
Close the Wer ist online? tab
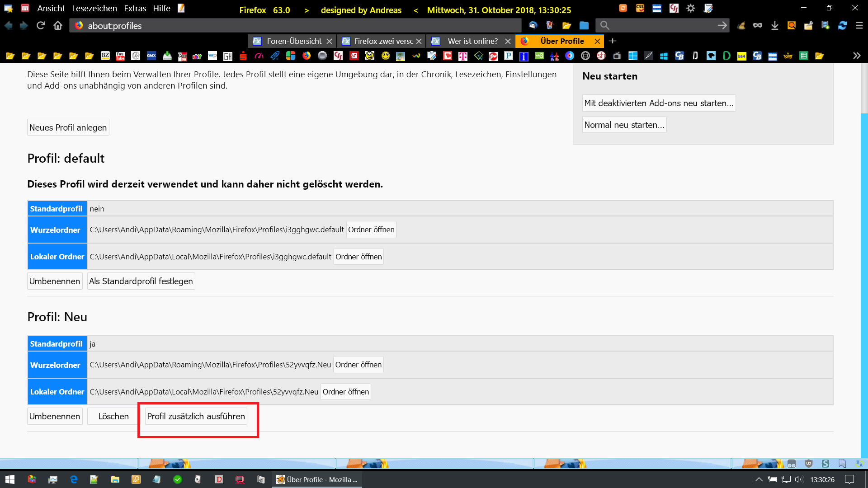pos(508,41)
